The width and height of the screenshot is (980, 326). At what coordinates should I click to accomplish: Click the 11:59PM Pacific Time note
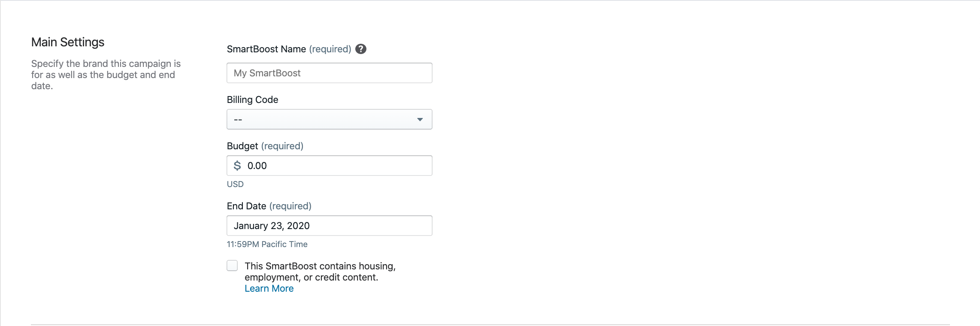pyautogui.click(x=267, y=244)
